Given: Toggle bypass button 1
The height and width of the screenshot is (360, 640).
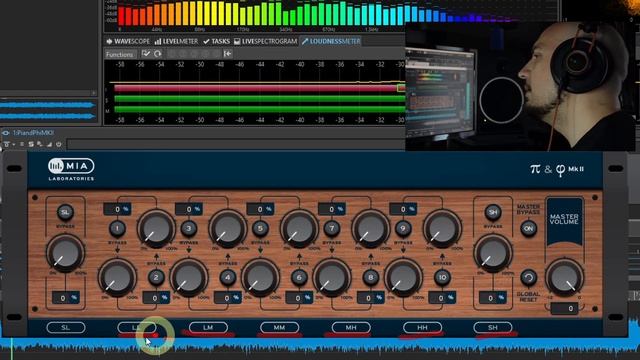Looking at the screenshot, I should [x=118, y=229].
